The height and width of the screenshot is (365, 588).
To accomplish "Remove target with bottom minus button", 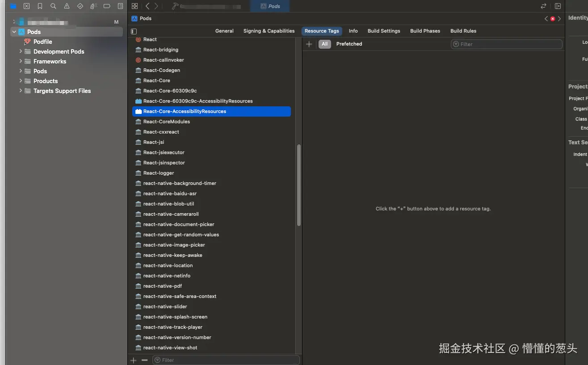I will point(144,360).
